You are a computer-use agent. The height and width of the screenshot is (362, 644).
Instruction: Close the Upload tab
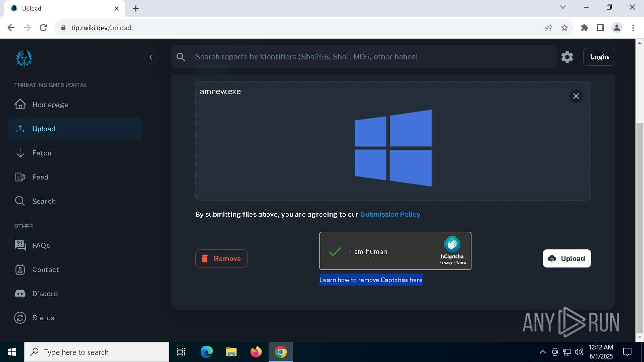pos(117,9)
